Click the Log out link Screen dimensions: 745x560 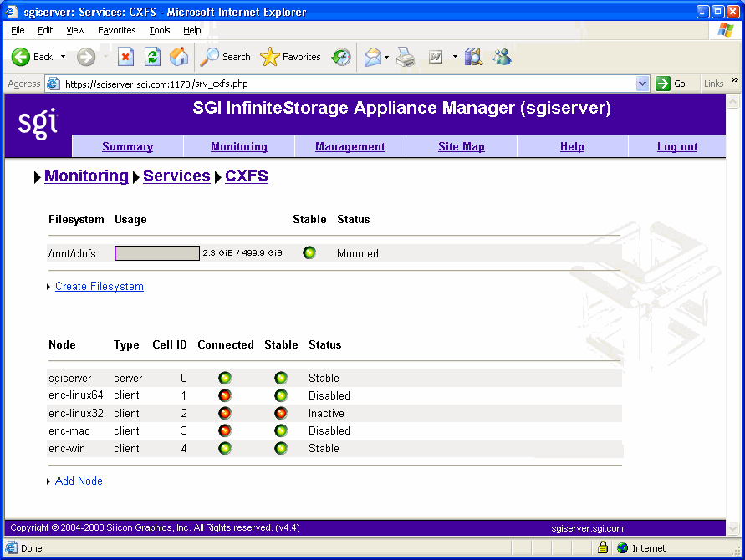pyautogui.click(x=677, y=146)
